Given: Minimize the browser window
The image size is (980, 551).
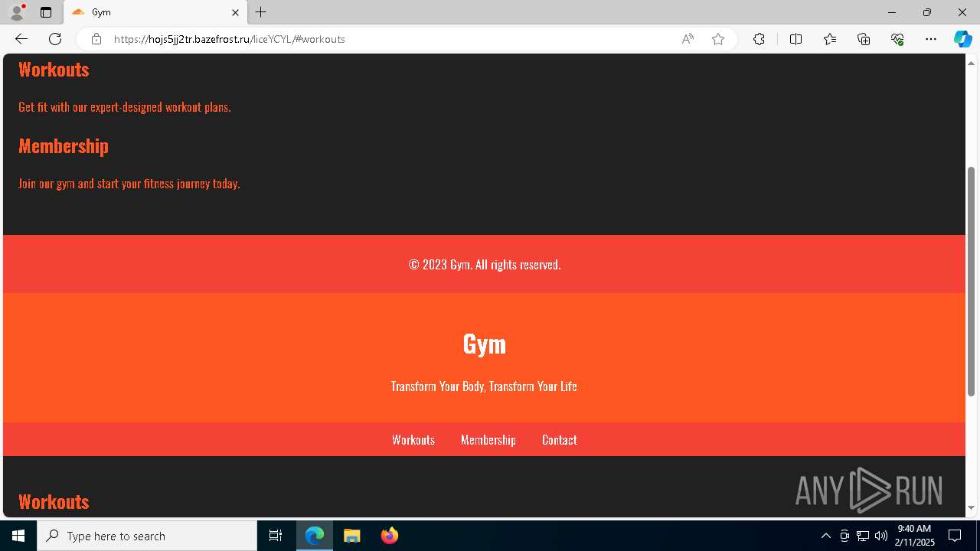Looking at the screenshot, I should click(x=891, y=12).
